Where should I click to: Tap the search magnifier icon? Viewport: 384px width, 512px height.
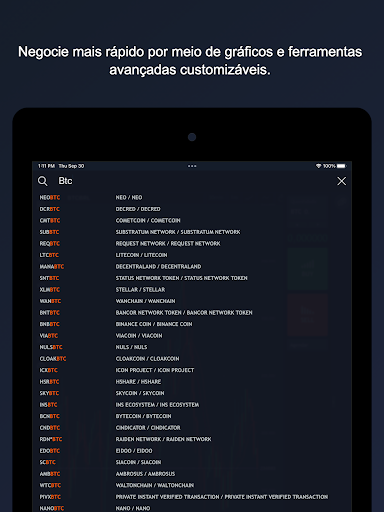coord(43,181)
